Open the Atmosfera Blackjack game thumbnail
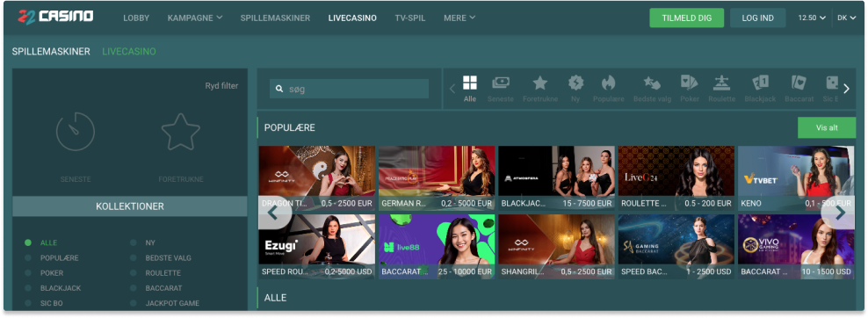 [x=556, y=178]
